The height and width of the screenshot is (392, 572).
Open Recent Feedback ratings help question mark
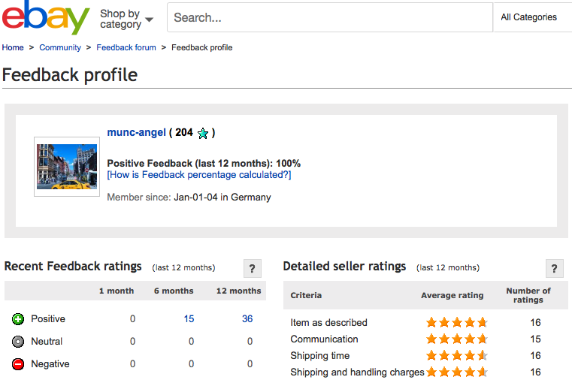253,269
